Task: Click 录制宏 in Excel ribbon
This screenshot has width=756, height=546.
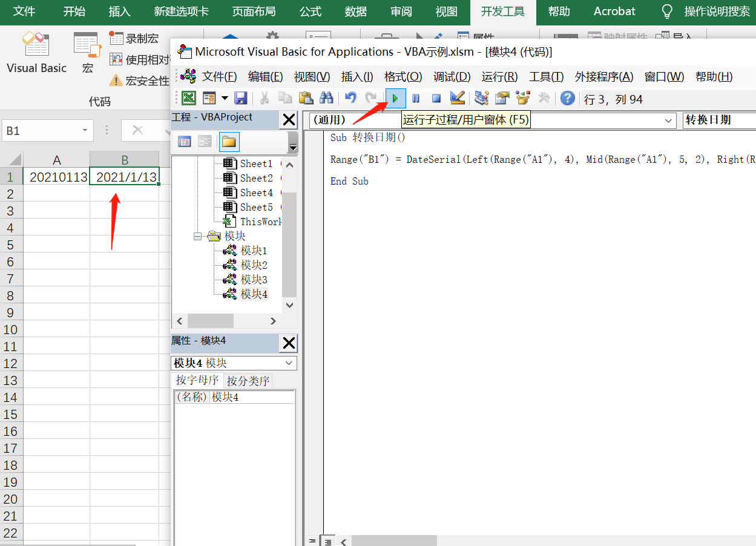Action: point(134,39)
